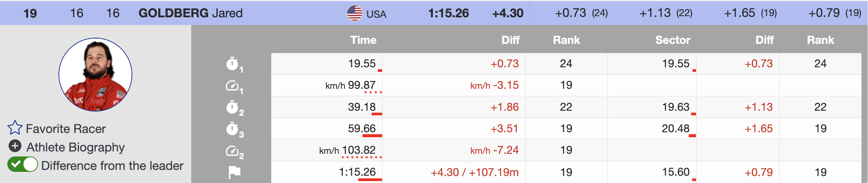Click the finish time 1:15.26 cell
This screenshot has height=183, width=868.
pos(357,172)
